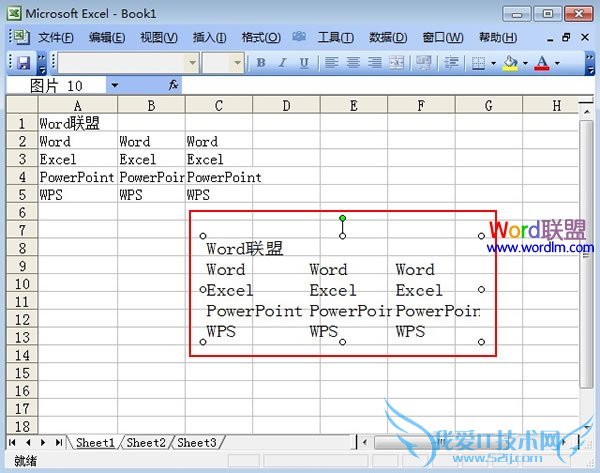Screen dimensions: 600x473
Task: Select cell C4 containing PowerPoint
Action: [x=219, y=177]
